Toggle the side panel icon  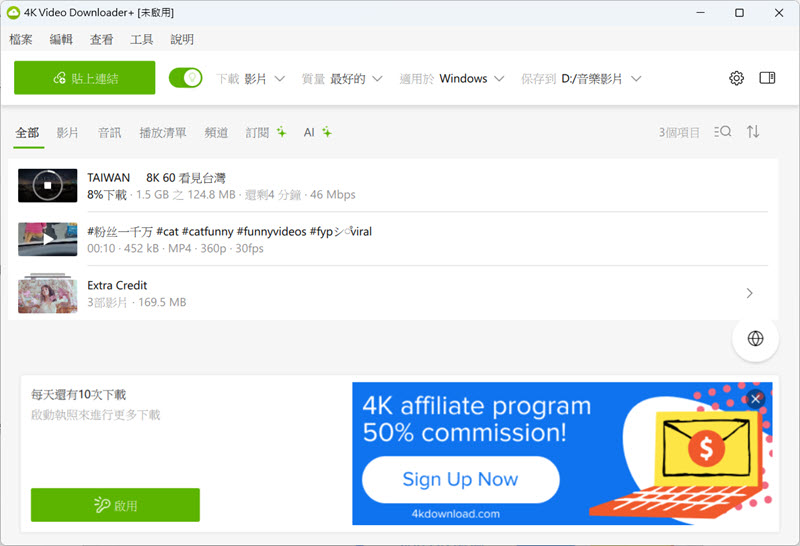coord(767,78)
